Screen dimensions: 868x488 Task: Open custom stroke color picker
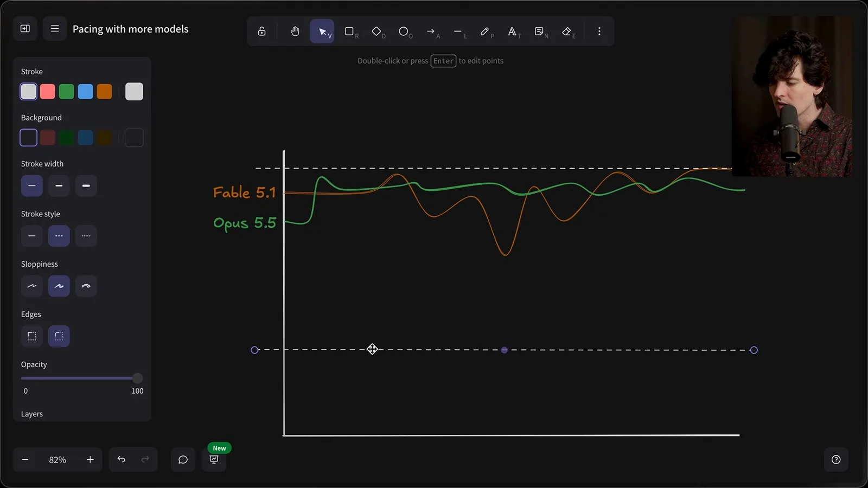click(x=134, y=92)
